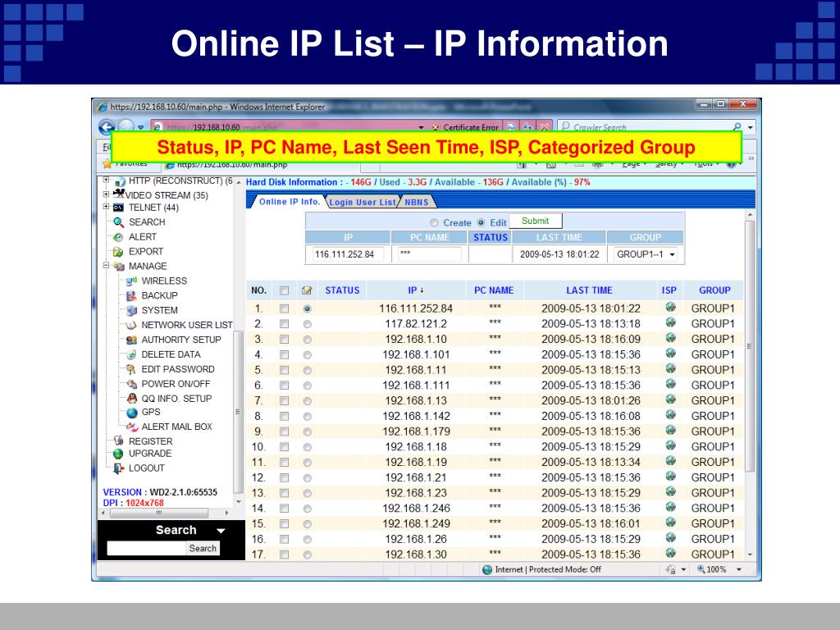Open the Search panel dropdown arrow
Viewport: 840px width, 630px height.
[x=220, y=531]
